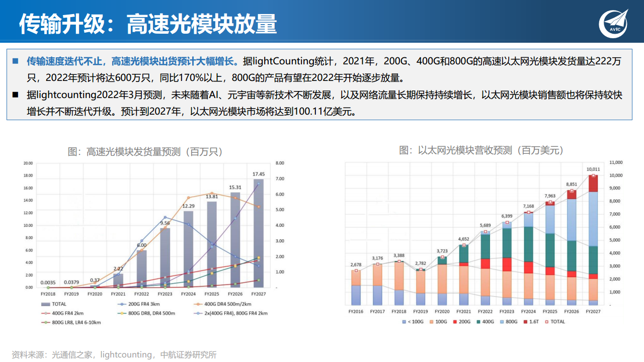Click the 2,782 revenue label

tap(421, 263)
